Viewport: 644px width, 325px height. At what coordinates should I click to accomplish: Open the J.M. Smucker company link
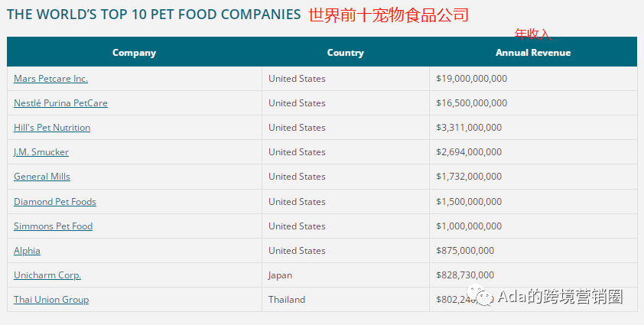(x=41, y=152)
